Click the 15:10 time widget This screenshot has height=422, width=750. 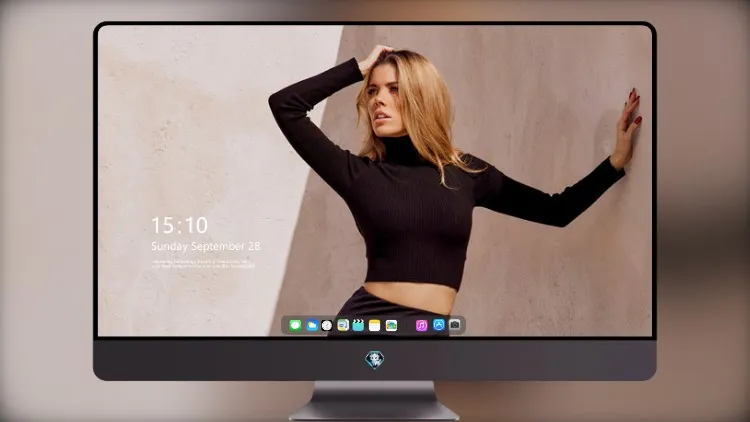click(179, 225)
